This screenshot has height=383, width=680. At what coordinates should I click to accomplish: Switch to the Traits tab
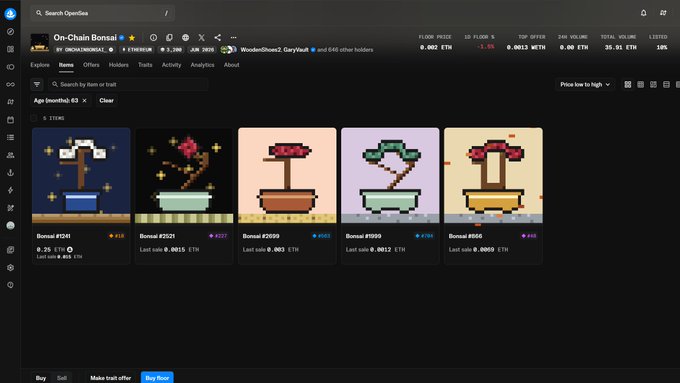click(x=145, y=65)
